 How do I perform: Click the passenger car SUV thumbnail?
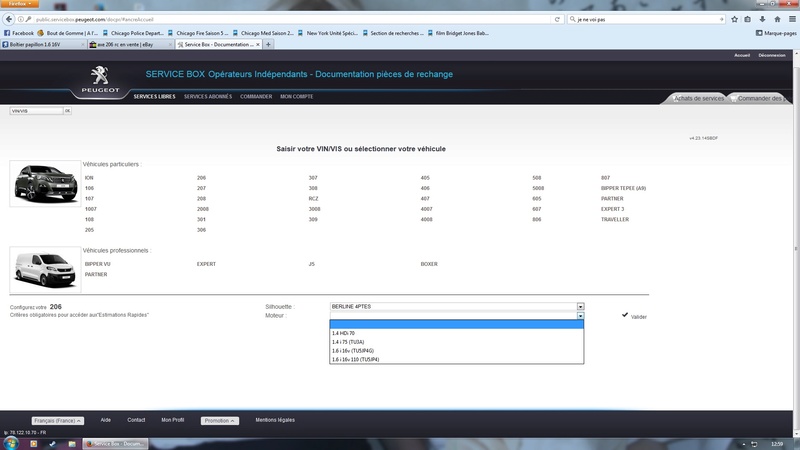tap(45, 184)
